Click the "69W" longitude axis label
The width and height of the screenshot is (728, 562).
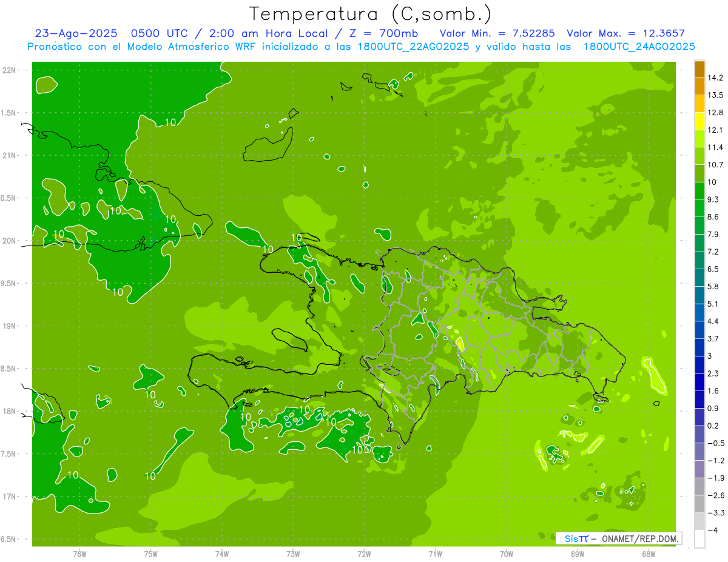pos(578,554)
